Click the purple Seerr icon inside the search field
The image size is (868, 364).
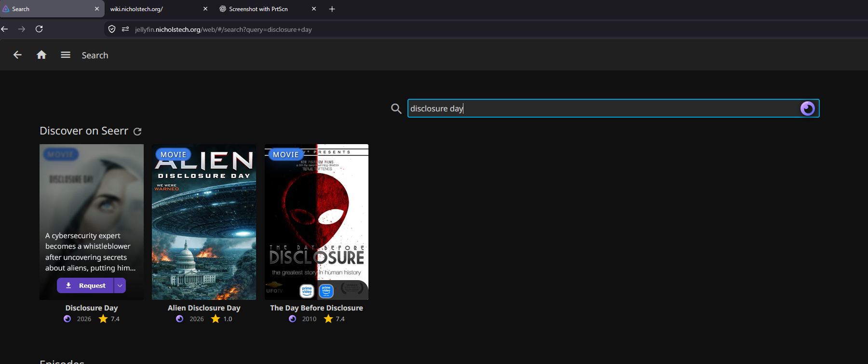[808, 108]
